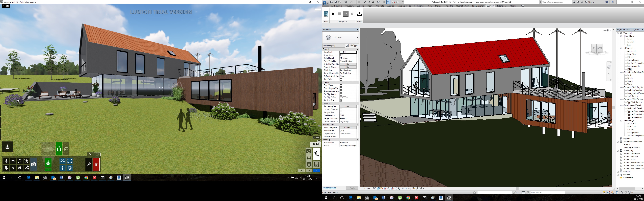This screenshot has height=201, width=644.
Task: Select Lights and utilities category in Lumion
Action: (x=26, y=168)
